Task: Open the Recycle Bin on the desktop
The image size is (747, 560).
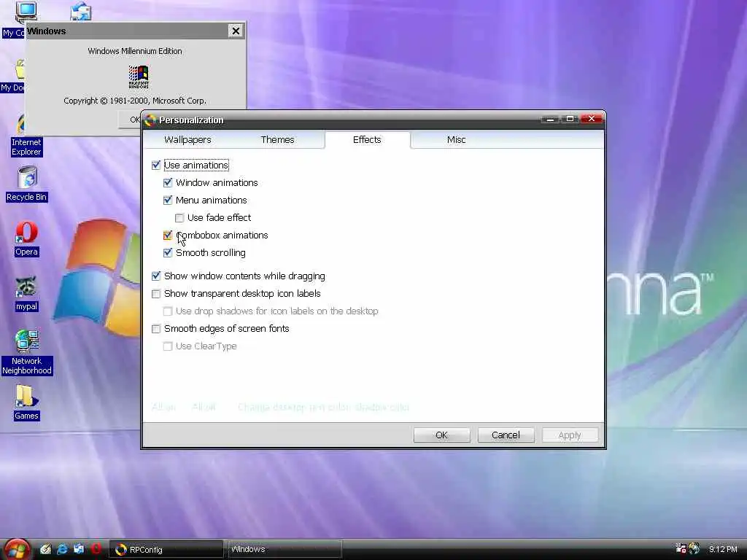Action: click(x=27, y=184)
